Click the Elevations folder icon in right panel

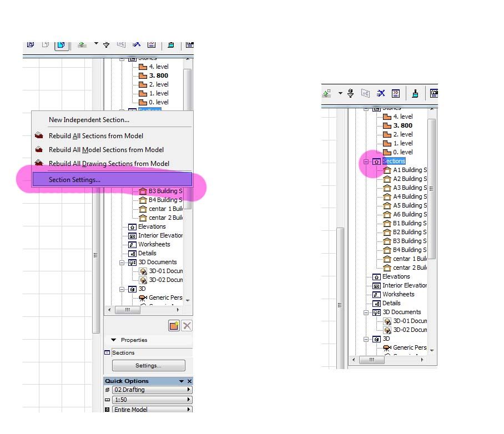(376, 277)
